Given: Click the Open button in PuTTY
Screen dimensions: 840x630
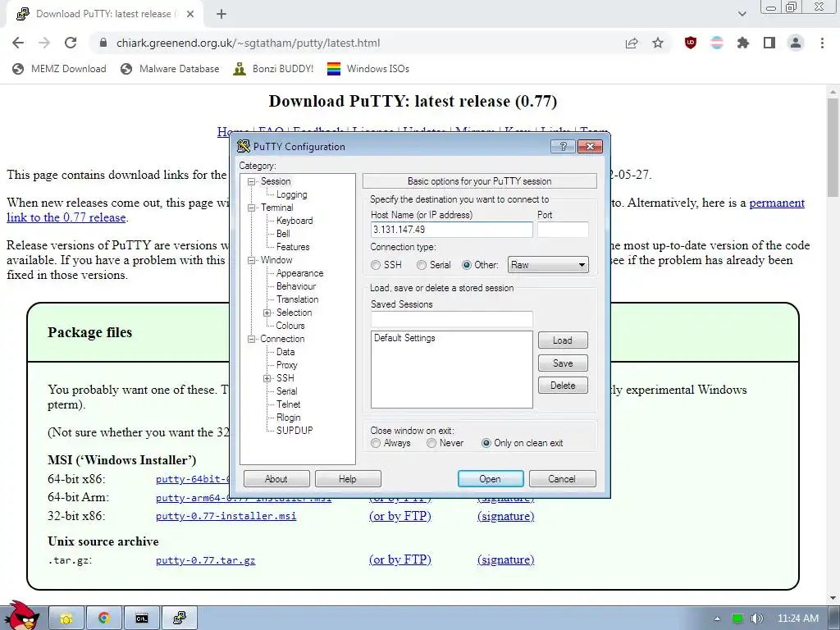Looking at the screenshot, I should click(x=491, y=479).
